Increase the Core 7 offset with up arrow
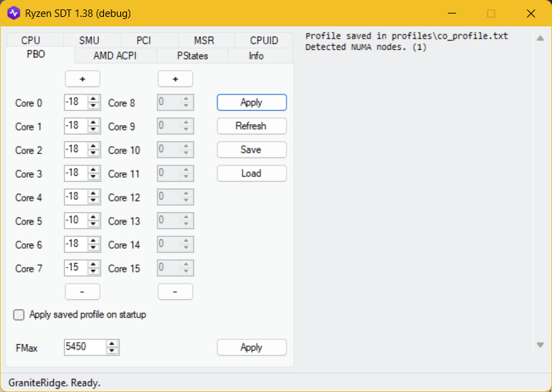Image resolution: width=552 pixels, height=392 pixels. coord(93,264)
